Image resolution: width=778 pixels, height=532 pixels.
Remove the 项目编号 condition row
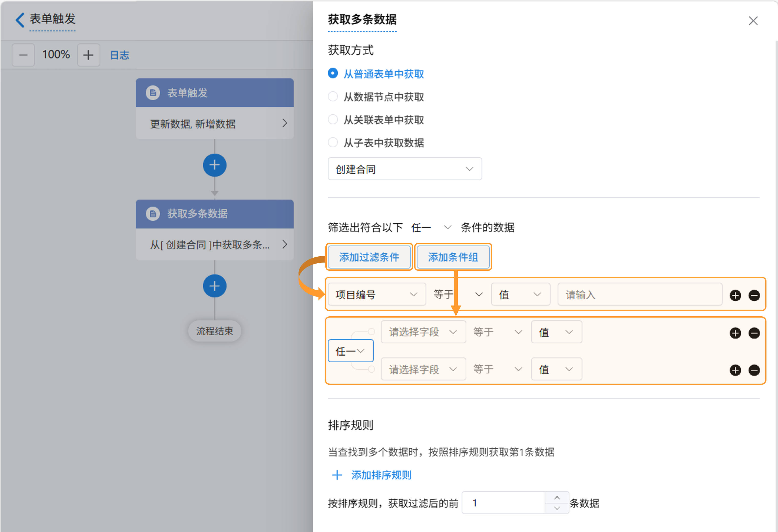point(754,295)
